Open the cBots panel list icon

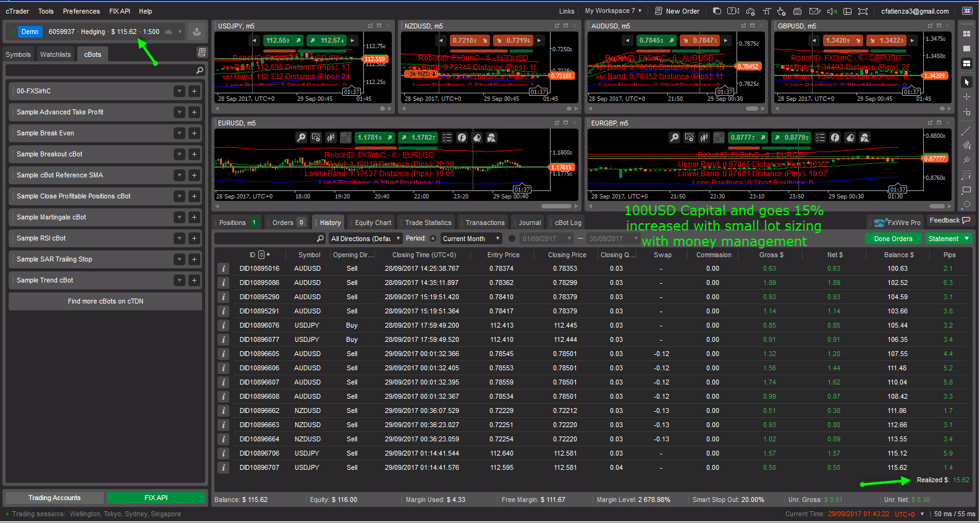(201, 53)
